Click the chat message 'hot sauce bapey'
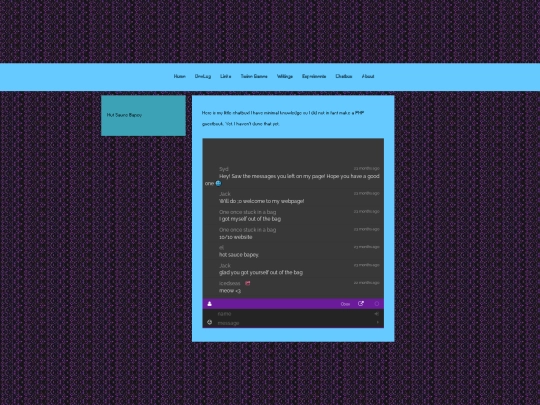540x405 pixels. click(239, 255)
